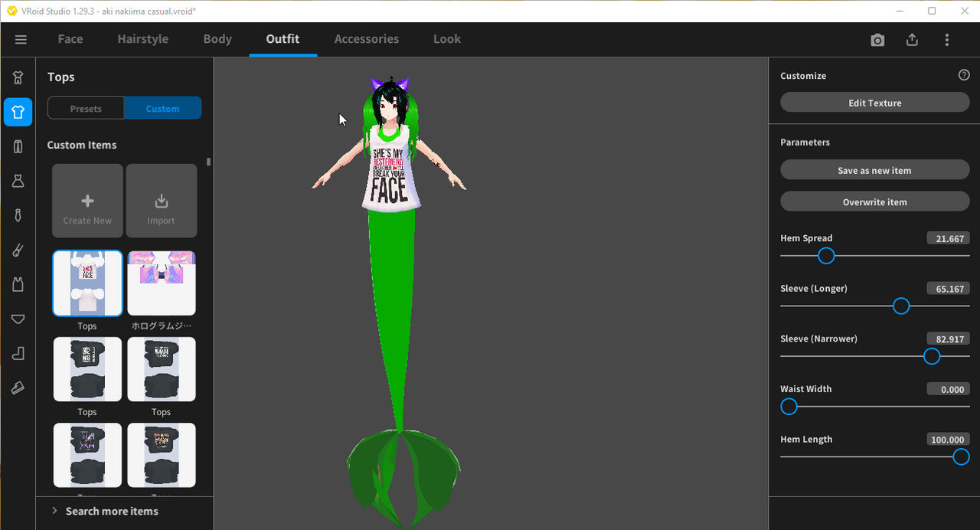
Task: Select the ホログラムジ hologram item thumbnail
Action: 162,283
